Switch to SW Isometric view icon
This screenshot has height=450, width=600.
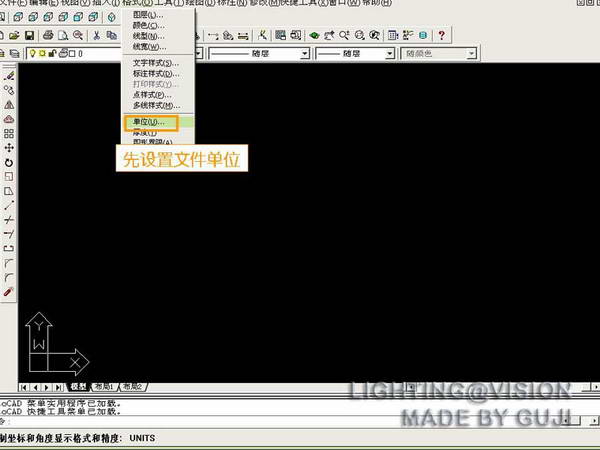tap(112, 17)
